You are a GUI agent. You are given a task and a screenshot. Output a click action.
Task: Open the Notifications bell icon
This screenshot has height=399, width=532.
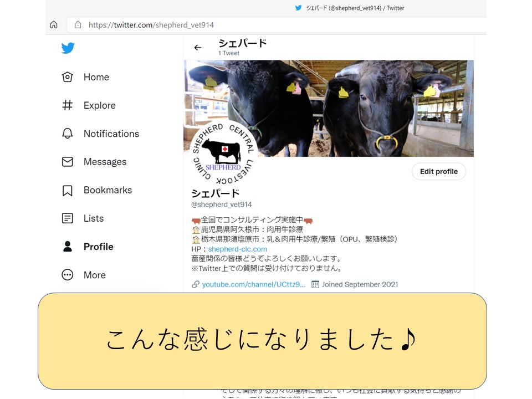pyautogui.click(x=67, y=134)
